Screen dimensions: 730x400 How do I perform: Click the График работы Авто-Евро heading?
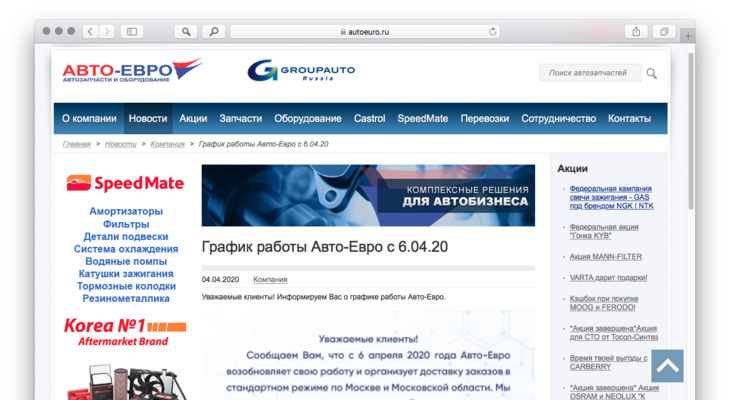pos(324,247)
